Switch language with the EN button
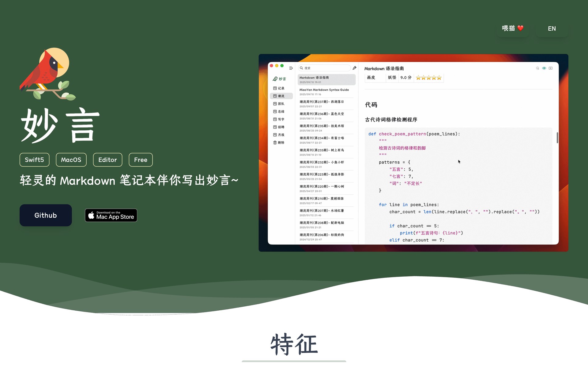The image size is (588, 368). (552, 29)
